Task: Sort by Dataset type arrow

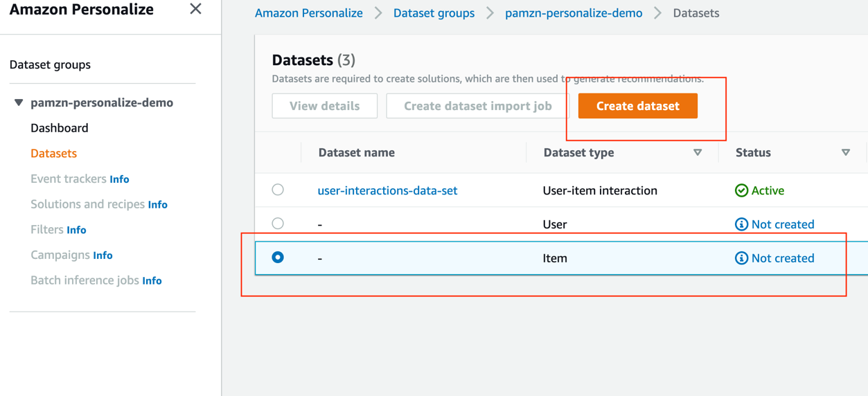Action: click(698, 152)
